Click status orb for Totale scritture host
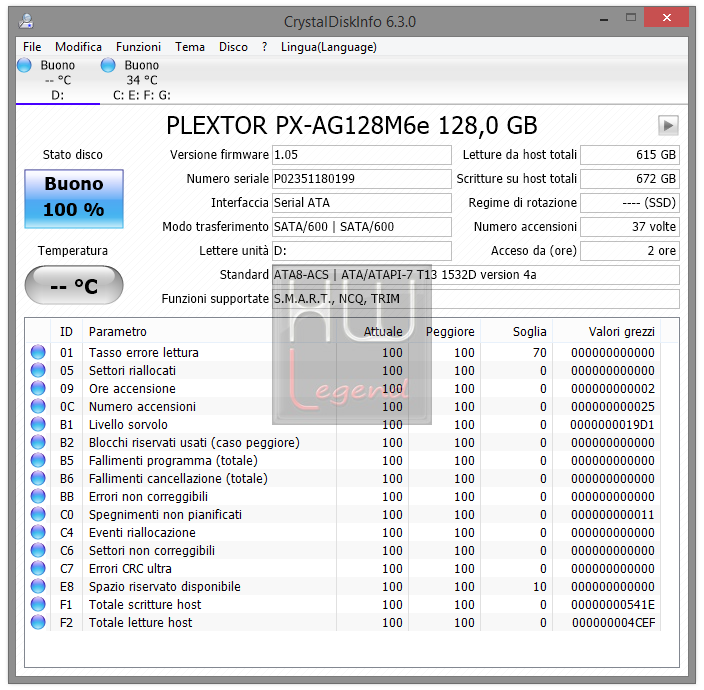Image resolution: width=704 pixels, height=690 pixels. (38, 604)
